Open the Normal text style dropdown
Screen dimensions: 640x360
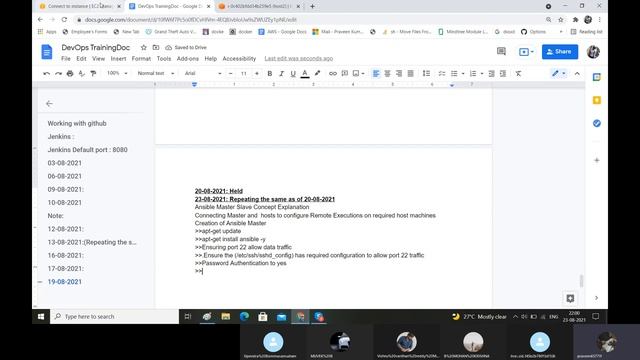[x=156, y=73]
